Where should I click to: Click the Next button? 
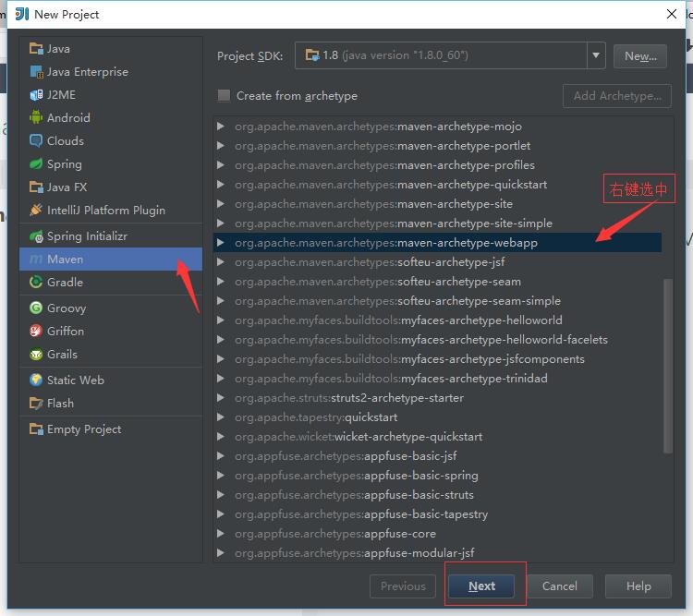pos(481,586)
